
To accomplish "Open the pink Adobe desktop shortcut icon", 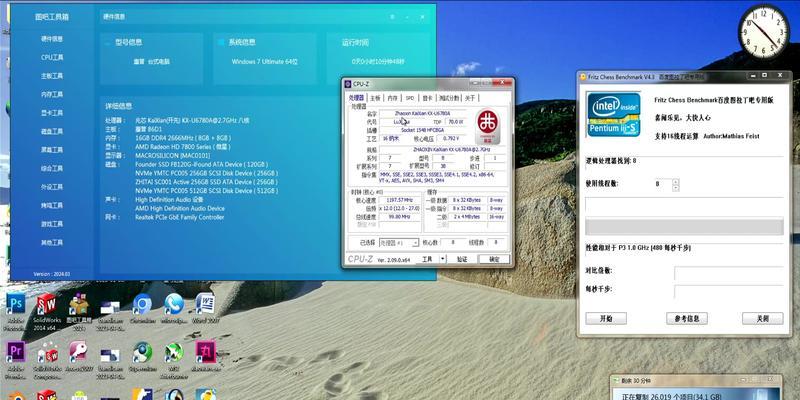I will (x=206, y=352).
